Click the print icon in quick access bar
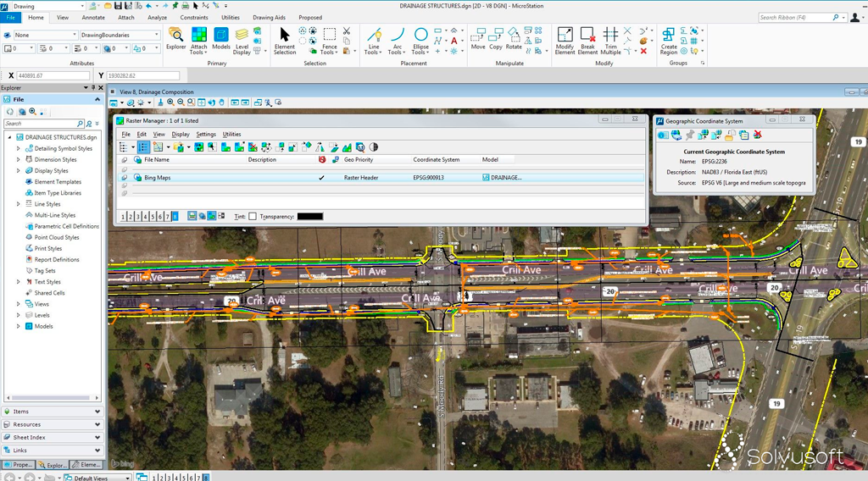Screen dimensions: 868x481 (x=185, y=6)
